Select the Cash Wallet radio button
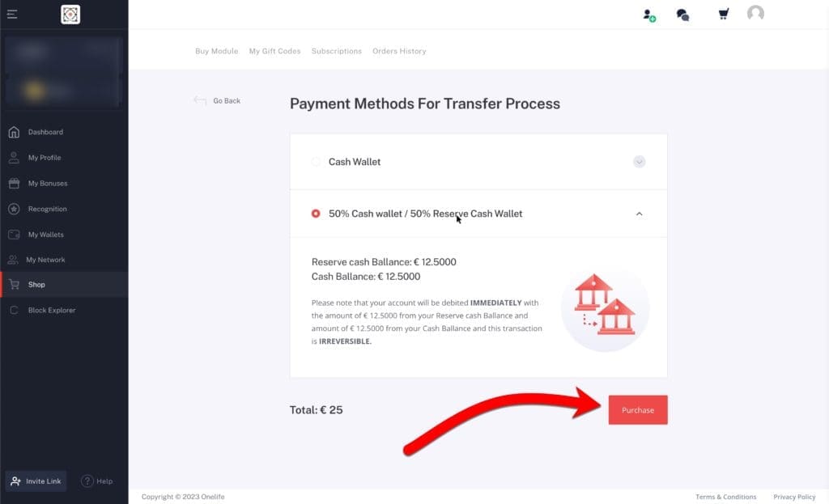 [x=316, y=162]
